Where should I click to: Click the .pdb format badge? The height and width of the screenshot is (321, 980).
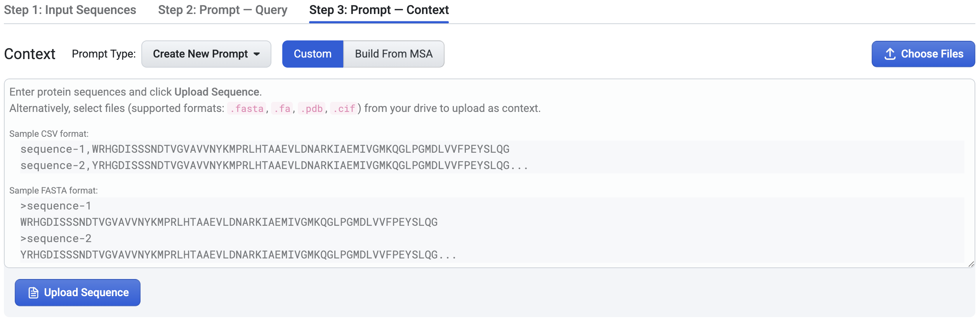[x=312, y=108]
